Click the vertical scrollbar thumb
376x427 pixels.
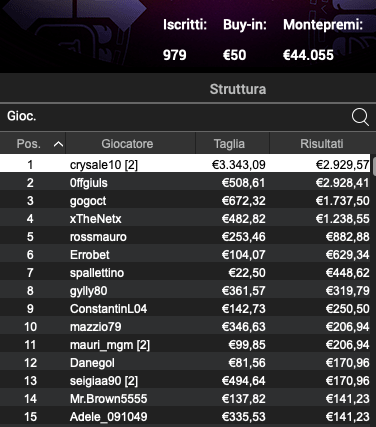coord(374,166)
